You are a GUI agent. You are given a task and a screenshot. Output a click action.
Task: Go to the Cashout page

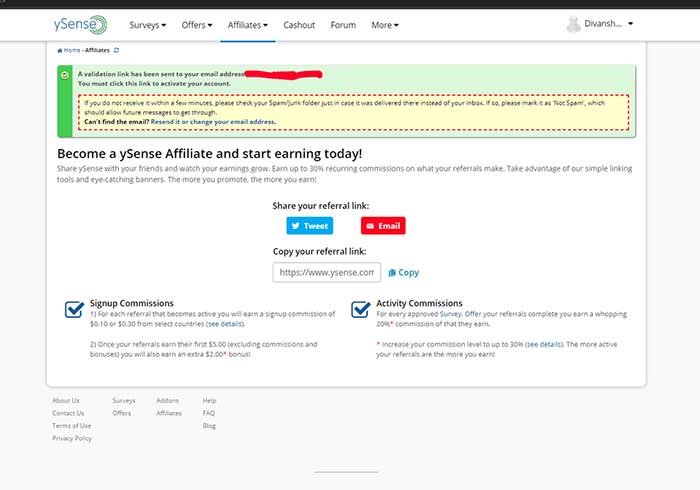(299, 25)
